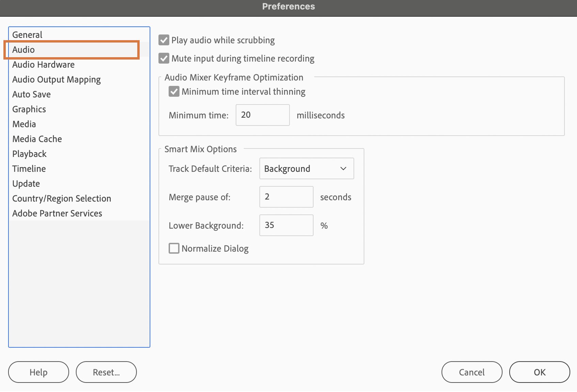Click the Lower Background percent field
The height and width of the screenshot is (392, 577).
(286, 225)
